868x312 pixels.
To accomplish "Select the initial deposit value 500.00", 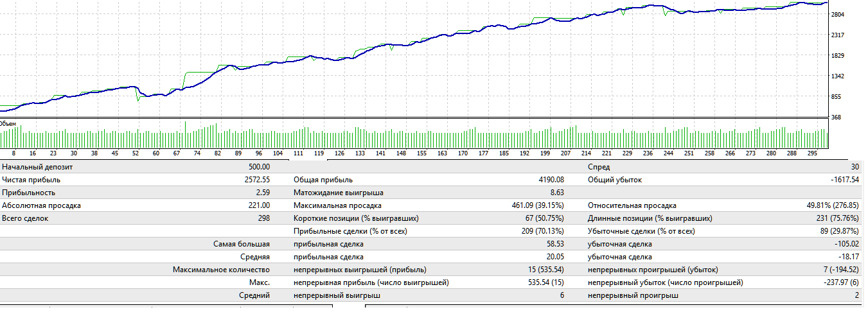I will pos(258,167).
